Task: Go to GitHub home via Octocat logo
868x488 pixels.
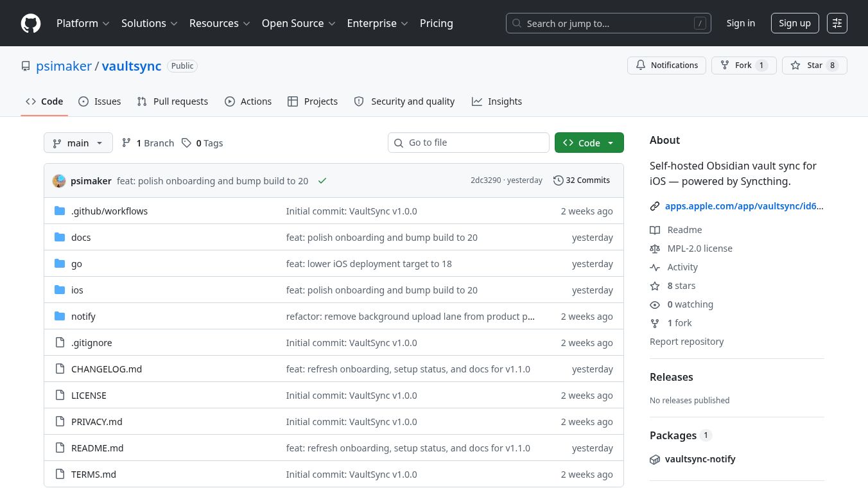Action: [31, 23]
